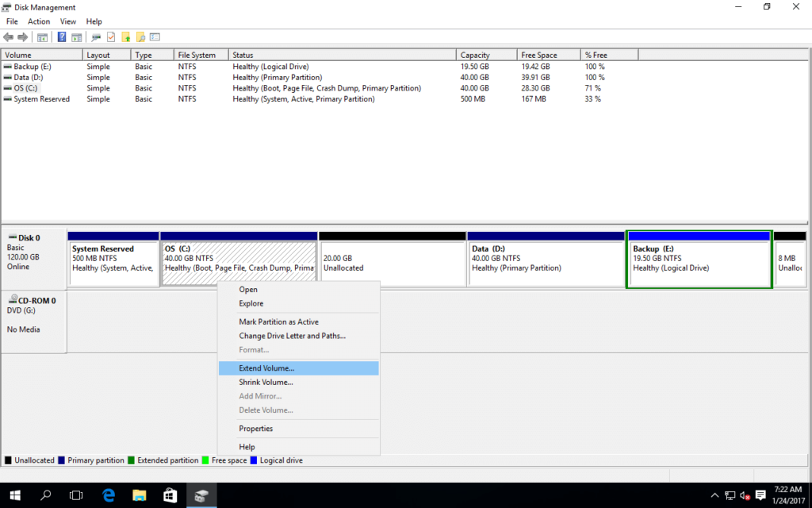812x508 pixels.
Task: Unmute the speaker icon in the system tray
Action: click(744, 495)
